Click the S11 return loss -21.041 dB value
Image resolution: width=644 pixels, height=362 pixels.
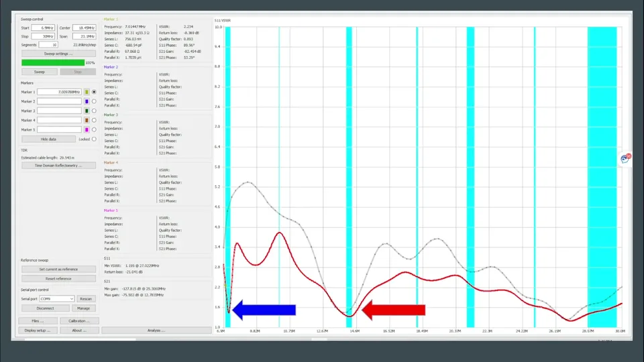(x=134, y=271)
